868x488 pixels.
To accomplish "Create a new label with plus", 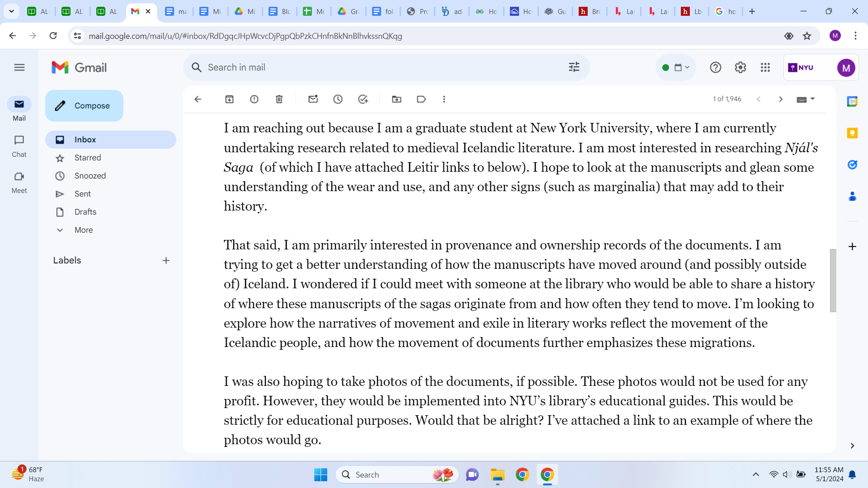I will pos(166,261).
